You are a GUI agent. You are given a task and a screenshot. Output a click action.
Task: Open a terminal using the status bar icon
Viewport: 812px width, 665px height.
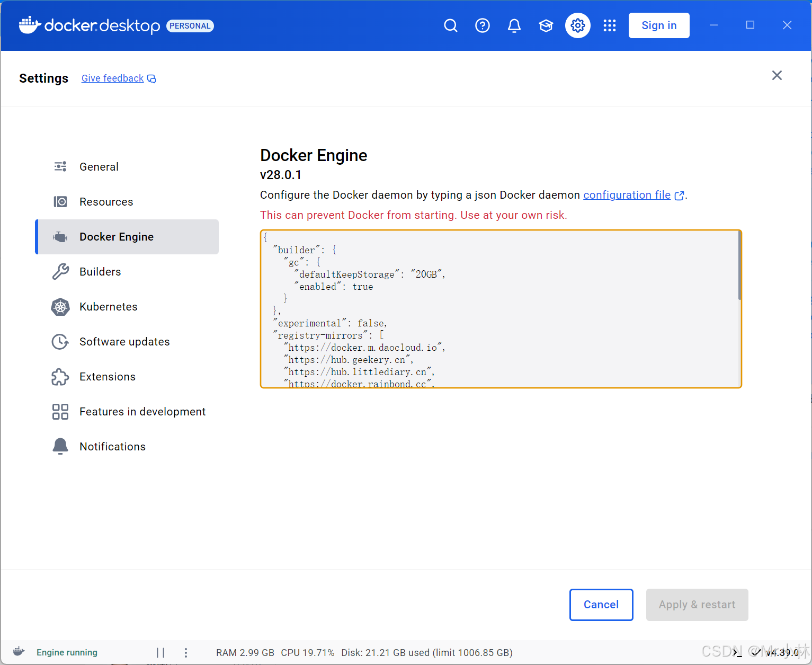point(737,652)
